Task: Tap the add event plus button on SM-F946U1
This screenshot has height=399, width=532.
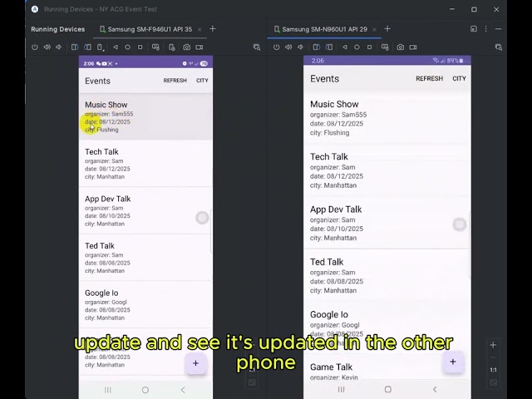Action: point(196,363)
